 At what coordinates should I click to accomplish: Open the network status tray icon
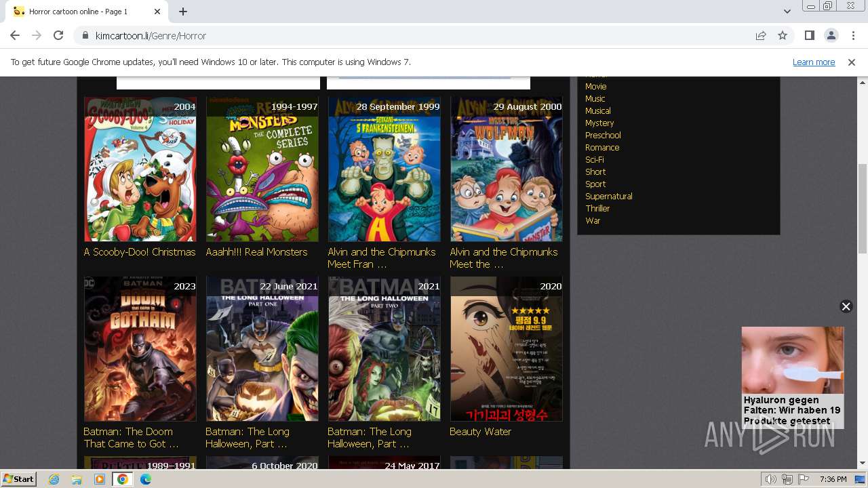click(x=787, y=479)
